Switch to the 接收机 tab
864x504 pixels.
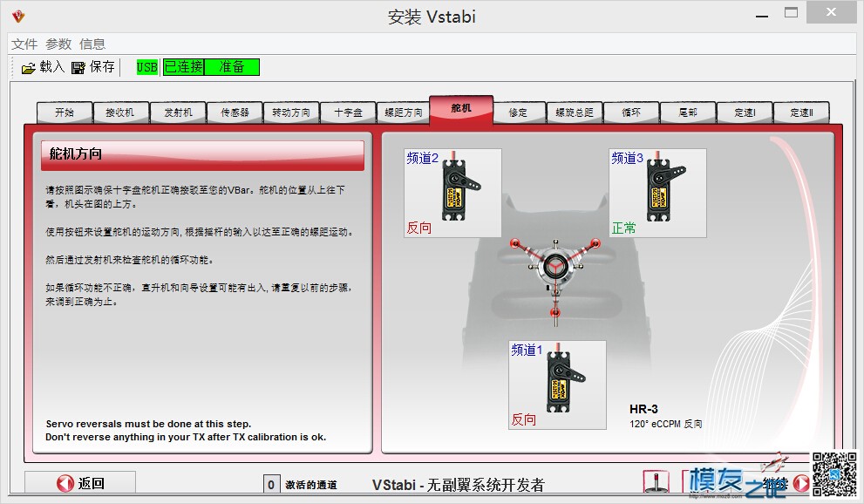click(x=120, y=112)
